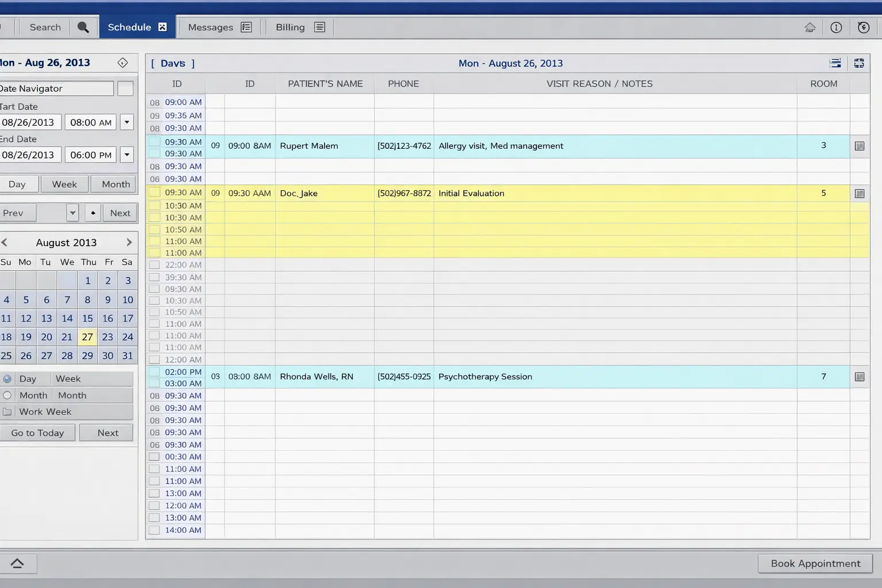Viewport: 882px width, 588px height.
Task: Switch to the Billing tab
Action: (289, 27)
